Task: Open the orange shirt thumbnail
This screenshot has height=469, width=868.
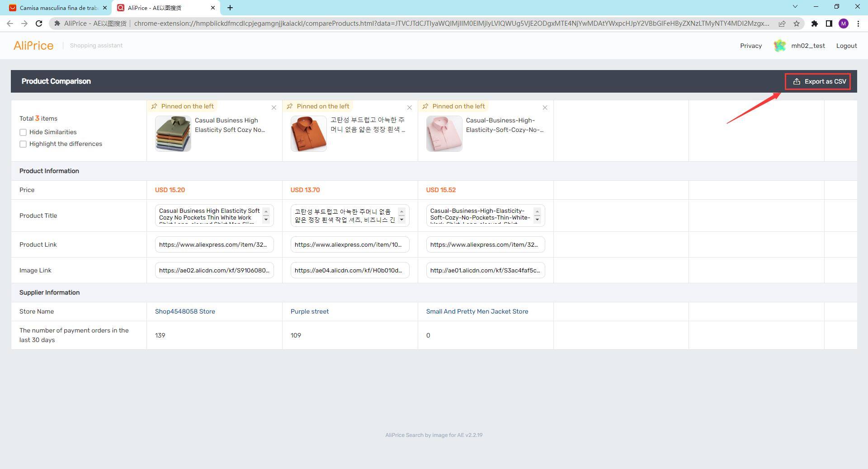Action: coord(309,134)
